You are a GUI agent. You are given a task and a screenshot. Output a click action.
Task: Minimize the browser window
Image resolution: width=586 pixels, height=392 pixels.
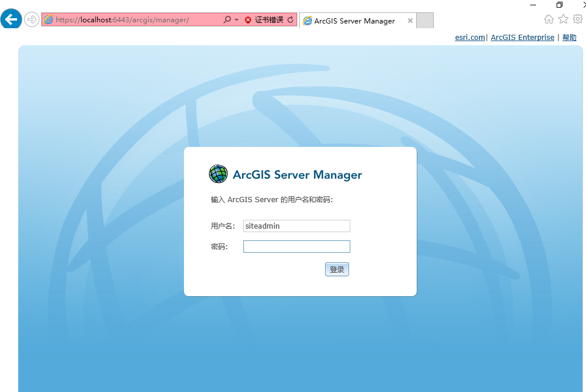(533, 5)
